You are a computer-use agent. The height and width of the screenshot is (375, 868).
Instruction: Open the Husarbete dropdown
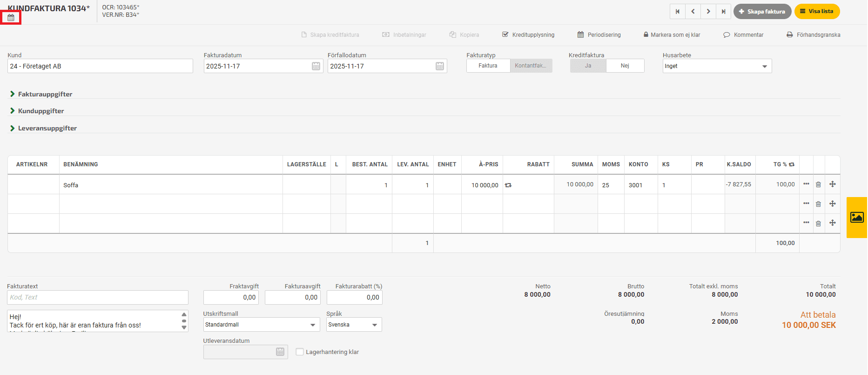click(717, 66)
